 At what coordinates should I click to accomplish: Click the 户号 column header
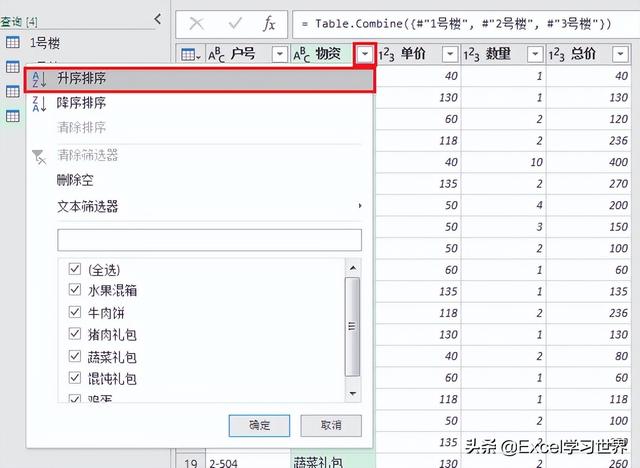[248, 54]
